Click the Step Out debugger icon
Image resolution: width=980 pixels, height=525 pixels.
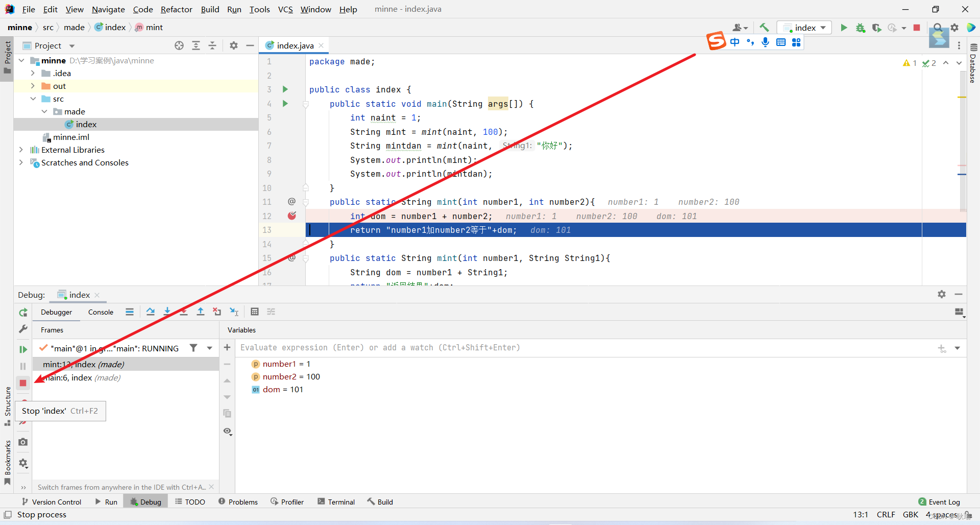click(201, 312)
